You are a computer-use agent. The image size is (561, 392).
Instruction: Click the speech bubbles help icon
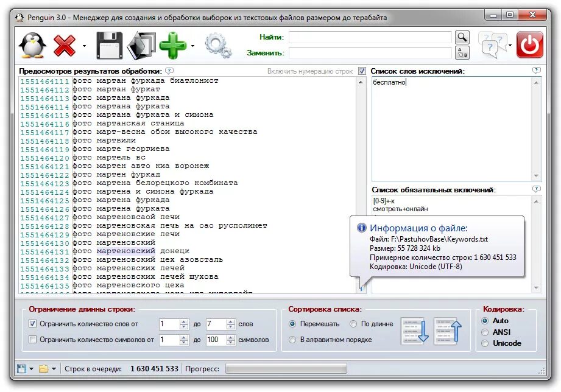pyautogui.click(x=492, y=45)
